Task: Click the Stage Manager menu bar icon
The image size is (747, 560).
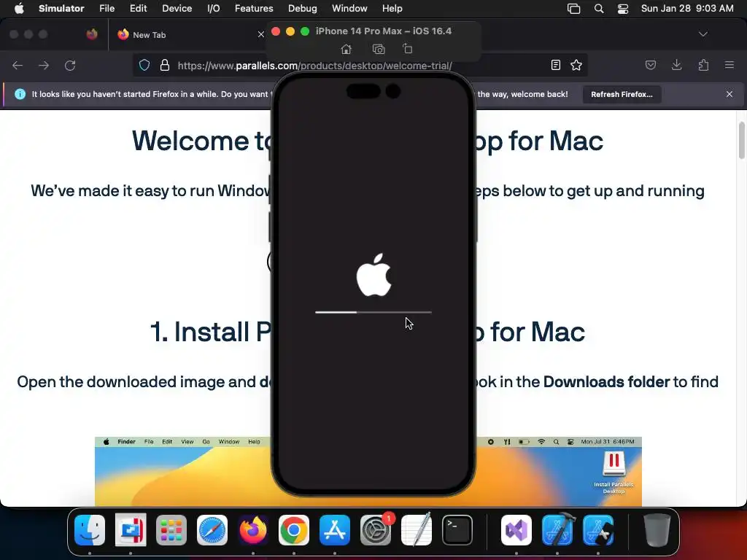Action: point(573,9)
